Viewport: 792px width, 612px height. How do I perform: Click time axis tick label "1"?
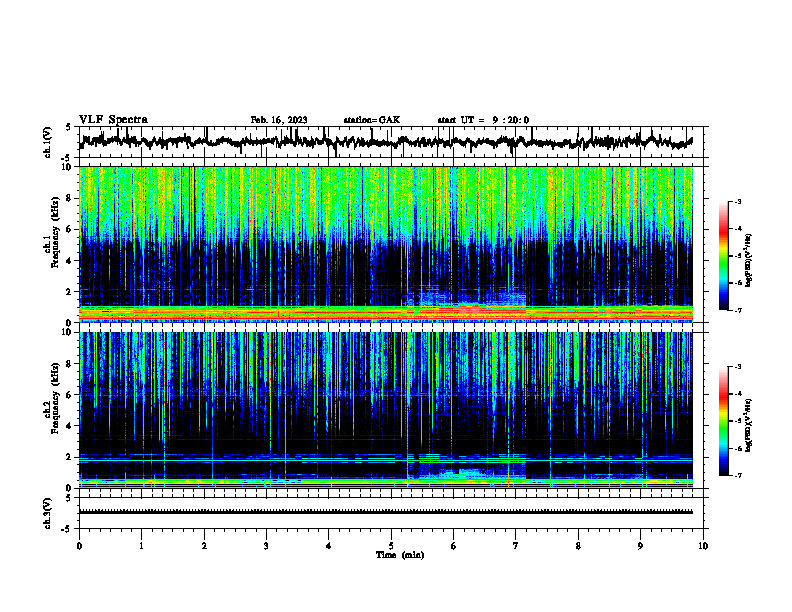pos(141,546)
